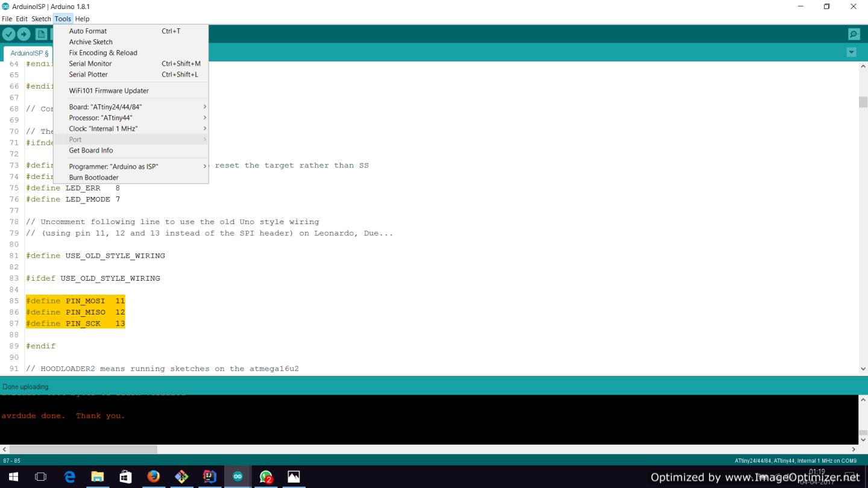The height and width of the screenshot is (488, 868).
Task: Click the editor scrollbar up arrow
Action: [863, 67]
